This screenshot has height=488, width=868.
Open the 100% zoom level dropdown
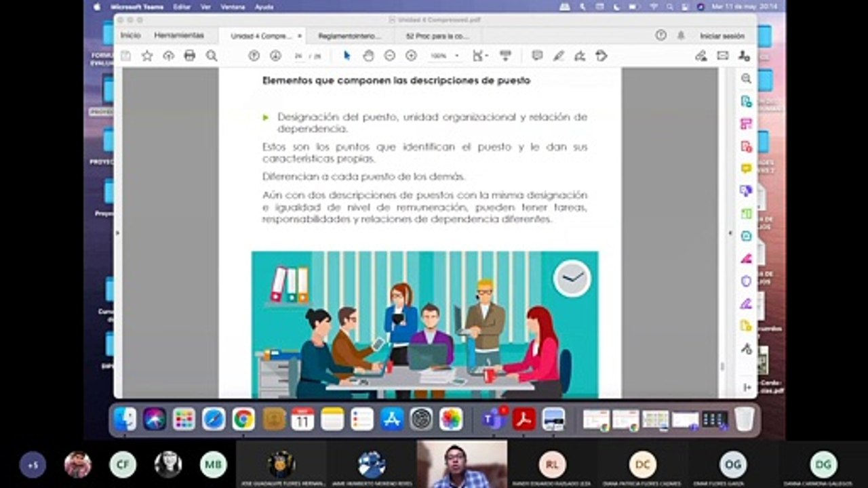click(x=444, y=56)
